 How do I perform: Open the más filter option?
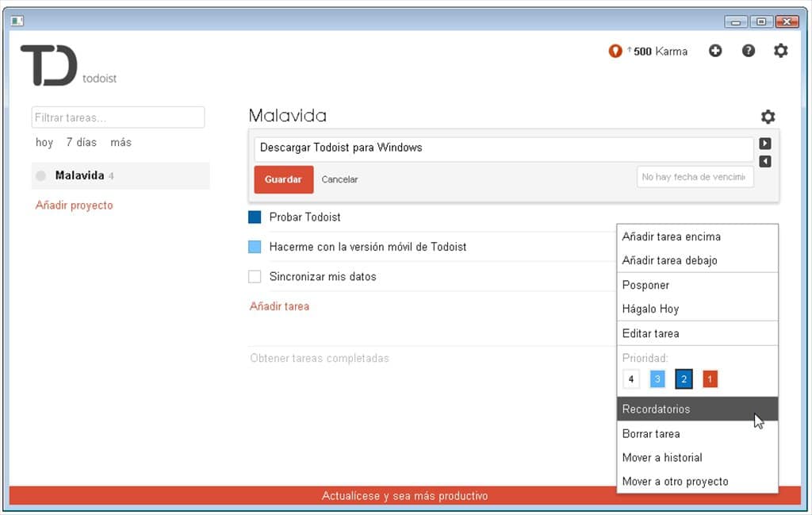[x=121, y=143]
